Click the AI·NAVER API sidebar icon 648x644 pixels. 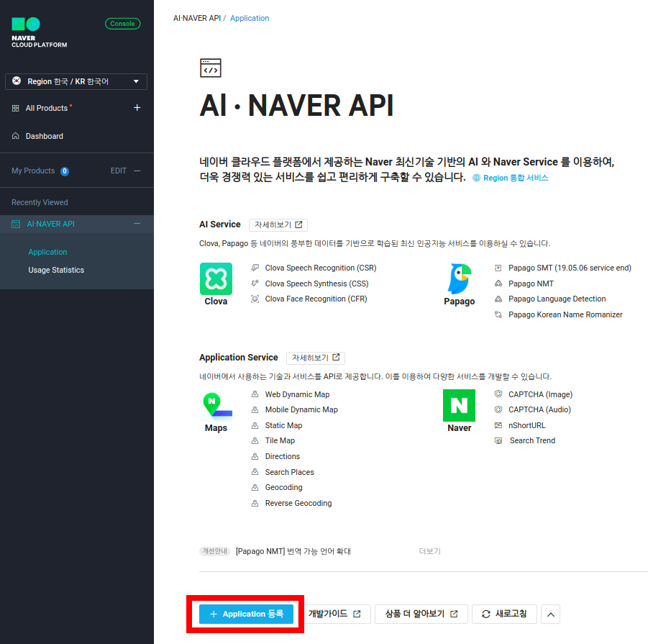(16, 224)
